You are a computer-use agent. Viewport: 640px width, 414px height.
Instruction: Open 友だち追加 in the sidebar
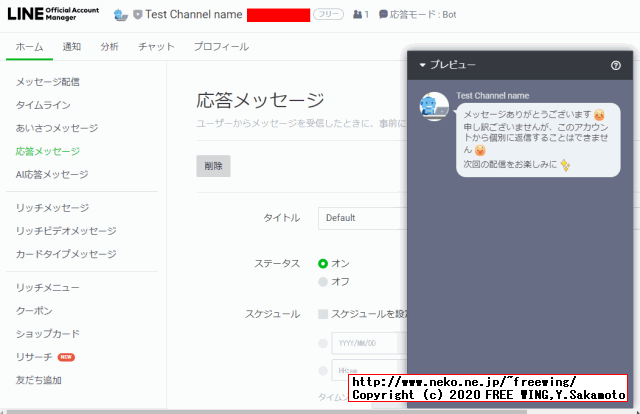[x=38, y=380]
